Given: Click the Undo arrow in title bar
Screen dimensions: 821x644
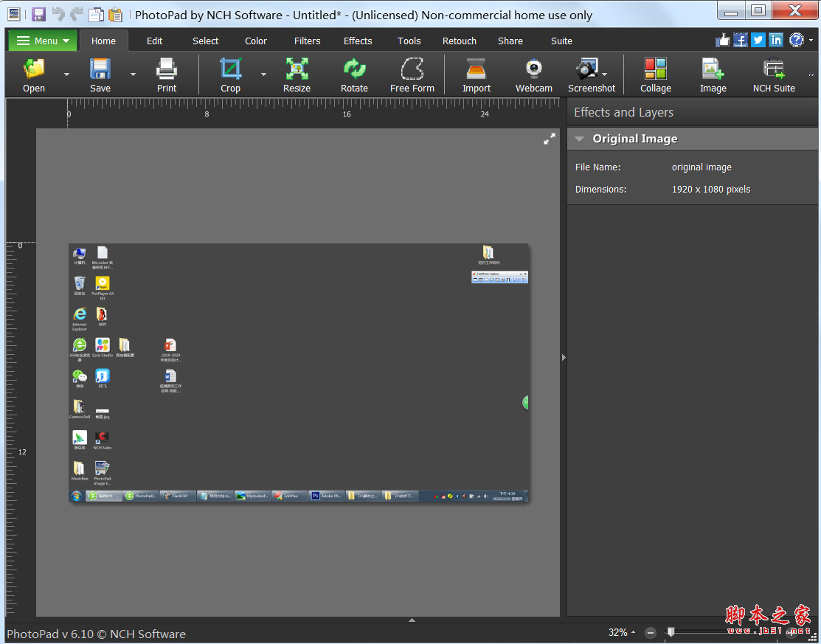Looking at the screenshot, I should [x=58, y=14].
